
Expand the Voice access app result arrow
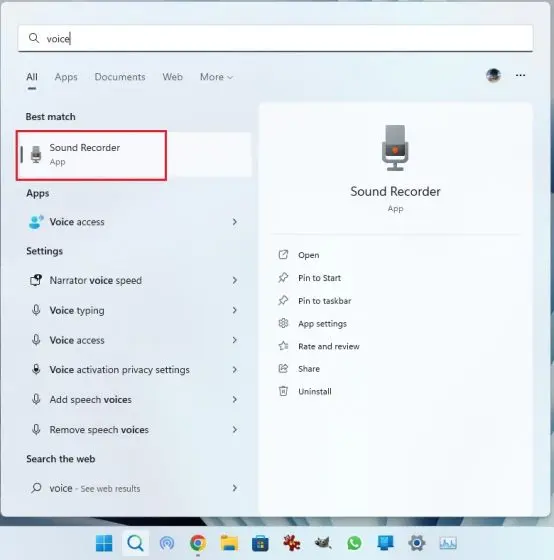point(235,222)
